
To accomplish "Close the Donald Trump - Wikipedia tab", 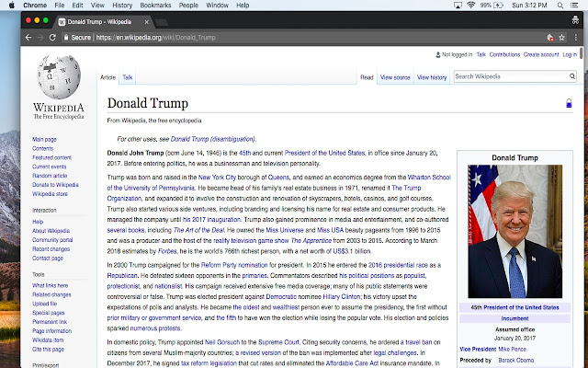I will 147,22.
